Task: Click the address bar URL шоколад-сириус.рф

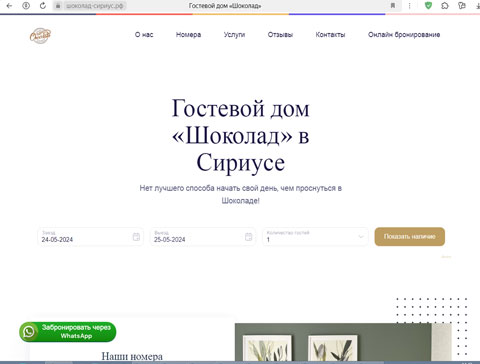Action: point(94,6)
